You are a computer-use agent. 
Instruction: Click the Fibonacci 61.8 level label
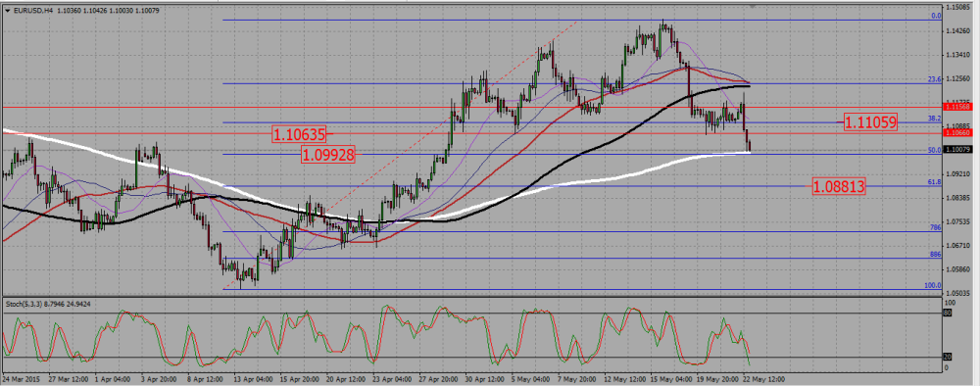935,182
